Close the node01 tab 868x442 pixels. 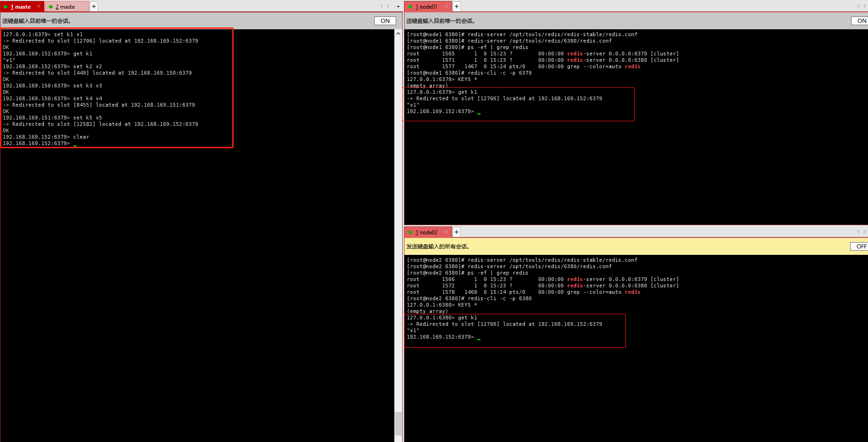(x=446, y=6)
